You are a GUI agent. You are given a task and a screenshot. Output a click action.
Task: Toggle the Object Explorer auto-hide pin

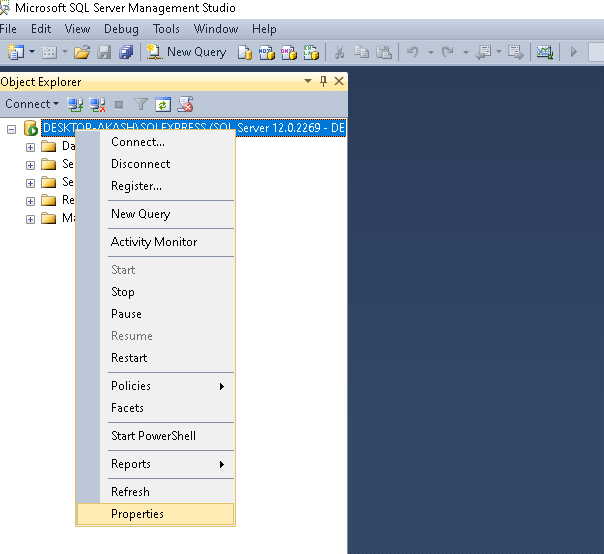pos(323,81)
